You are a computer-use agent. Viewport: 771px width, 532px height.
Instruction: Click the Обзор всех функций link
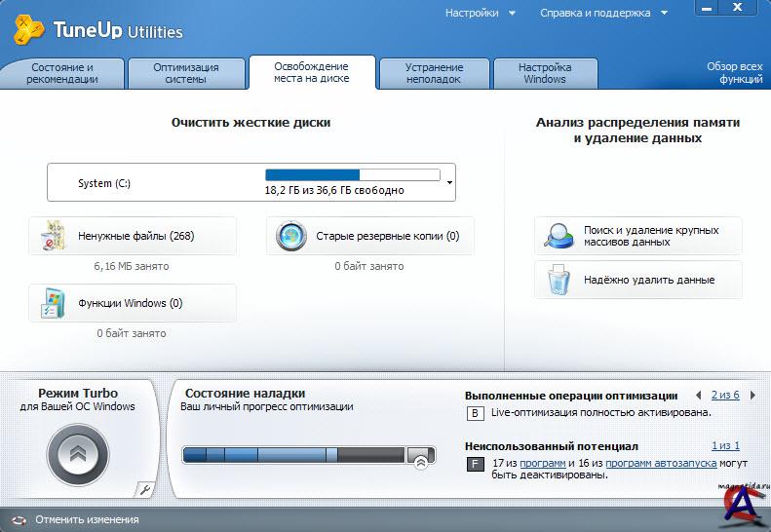pyautogui.click(x=734, y=73)
